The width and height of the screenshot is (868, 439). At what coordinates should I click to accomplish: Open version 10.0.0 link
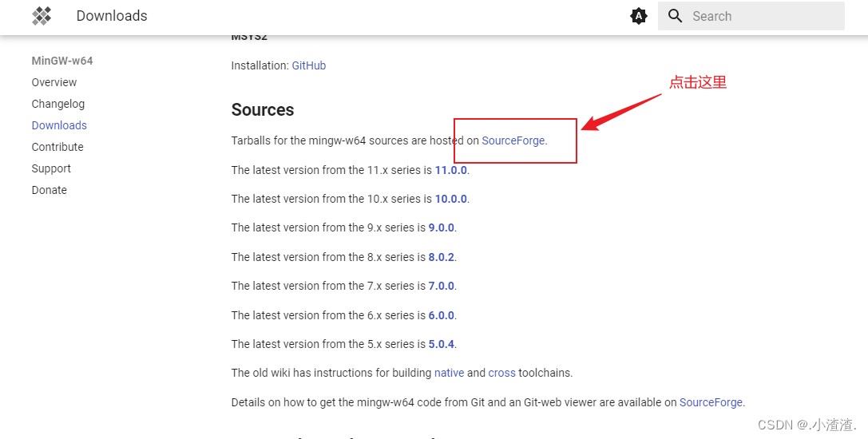point(451,199)
